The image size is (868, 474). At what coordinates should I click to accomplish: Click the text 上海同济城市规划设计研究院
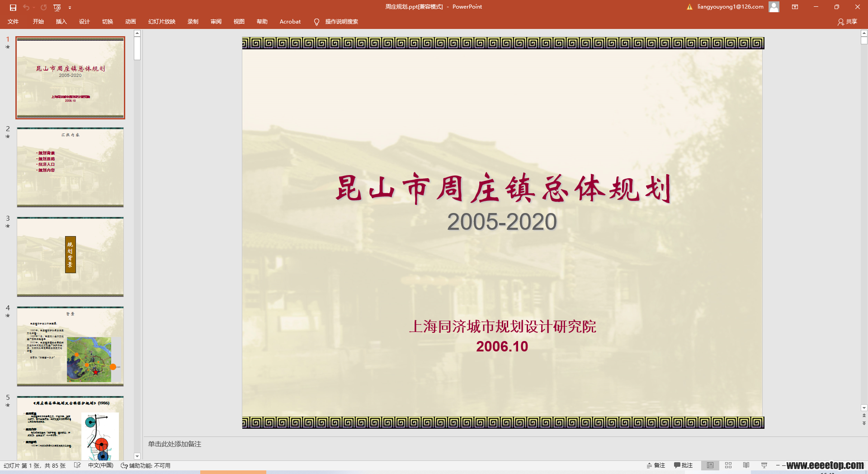tap(502, 327)
